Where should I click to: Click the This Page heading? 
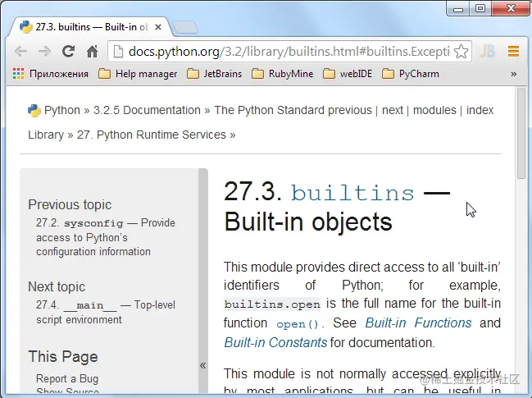63,357
